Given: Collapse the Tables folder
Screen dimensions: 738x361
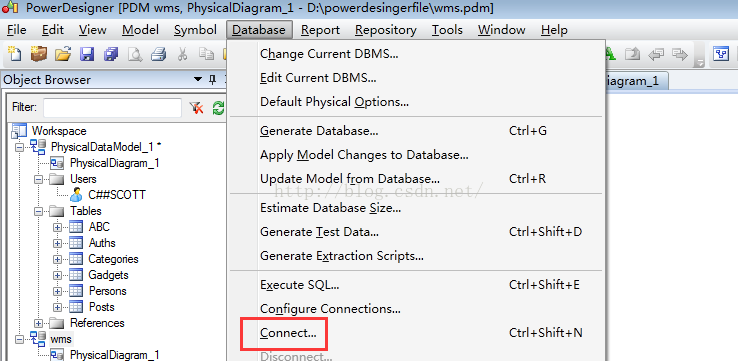Looking at the screenshot, I should pyautogui.click(x=39, y=211).
